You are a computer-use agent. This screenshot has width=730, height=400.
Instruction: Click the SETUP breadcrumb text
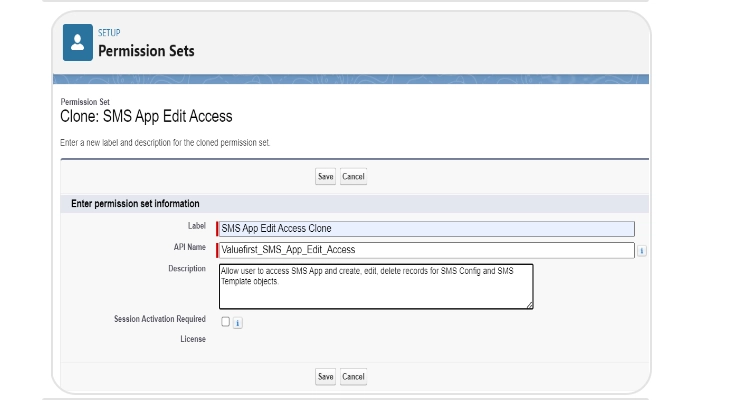(108, 33)
